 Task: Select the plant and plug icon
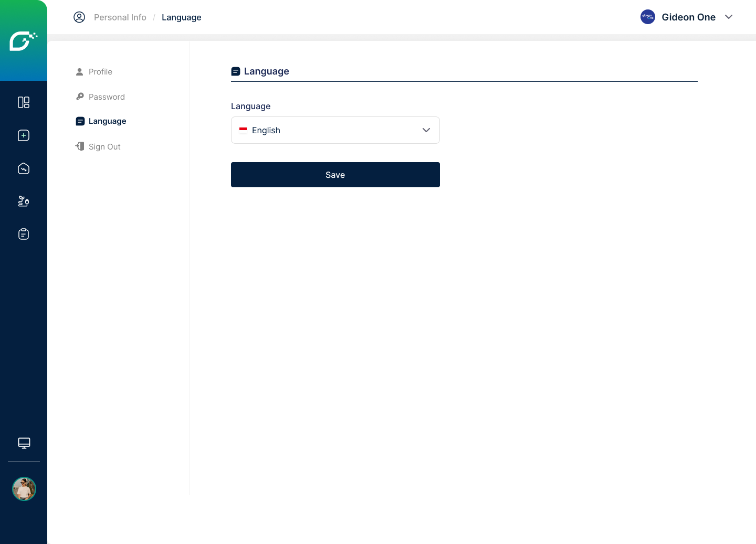(24, 201)
